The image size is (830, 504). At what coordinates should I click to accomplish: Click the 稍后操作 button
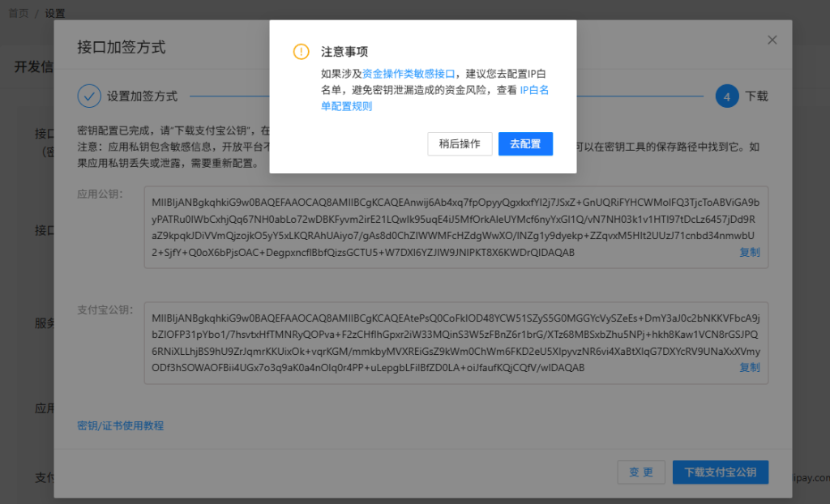coord(460,143)
